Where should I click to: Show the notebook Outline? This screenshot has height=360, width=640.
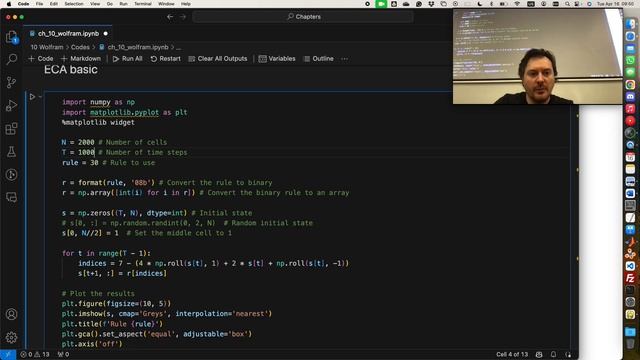tap(319, 59)
